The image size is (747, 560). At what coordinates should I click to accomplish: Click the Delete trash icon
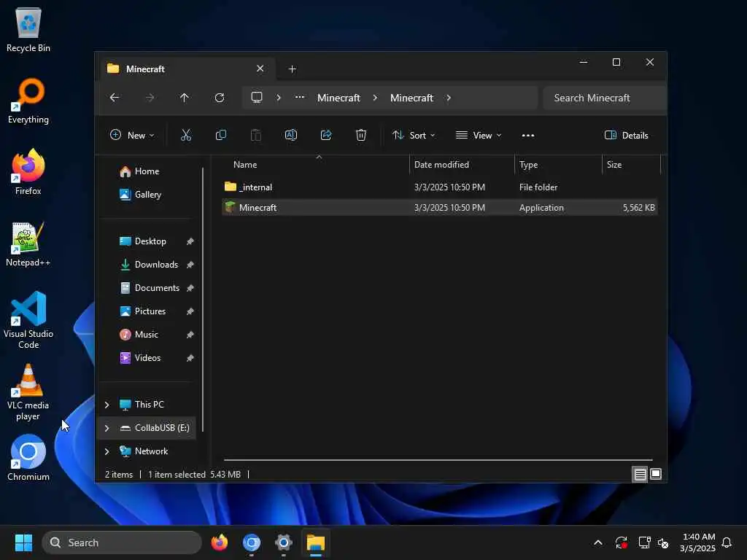(x=361, y=135)
